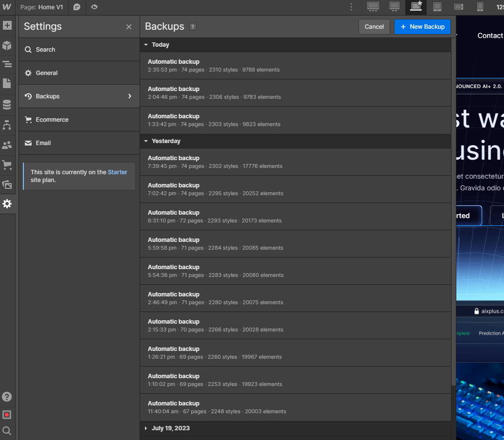Collapse the Today backups group
The height and width of the screenshot is (440, 504).
(146, 44)
